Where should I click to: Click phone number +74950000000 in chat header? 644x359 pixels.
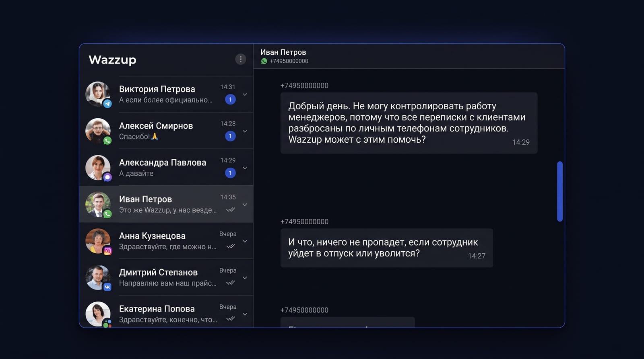click(x=289, y=61)
